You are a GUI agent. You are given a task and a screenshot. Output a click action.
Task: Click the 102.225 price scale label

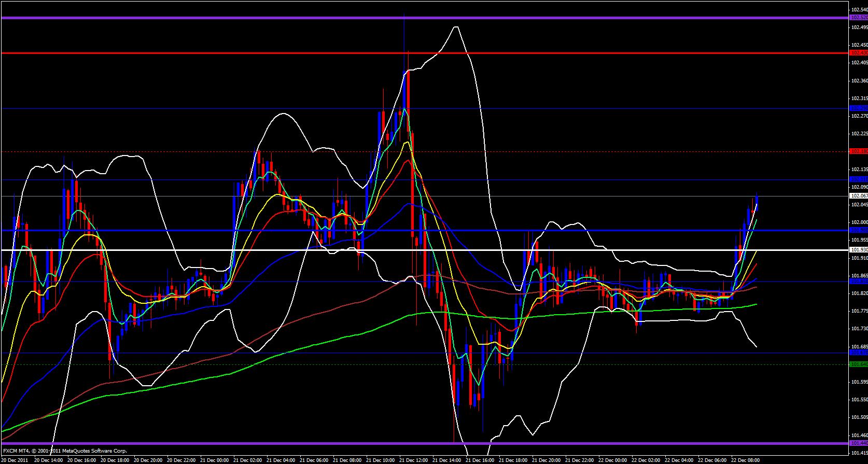tap(859, 134)
